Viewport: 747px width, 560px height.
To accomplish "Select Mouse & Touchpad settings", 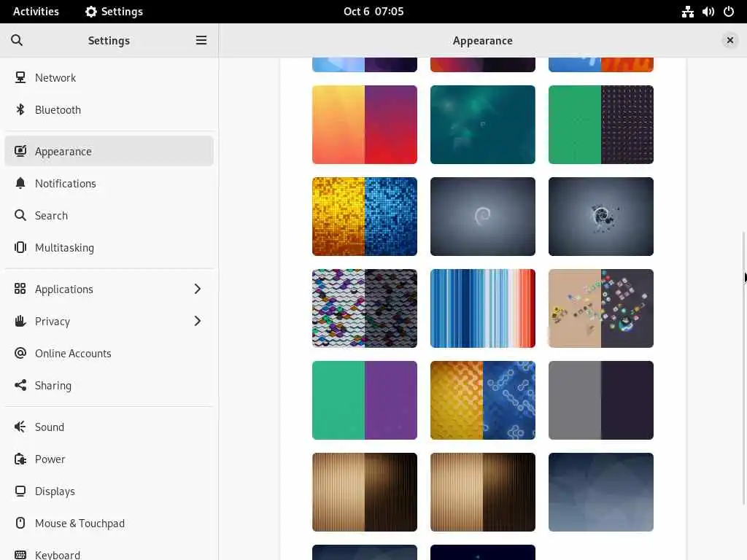I will pyautogui.click(x=109, y=523).
